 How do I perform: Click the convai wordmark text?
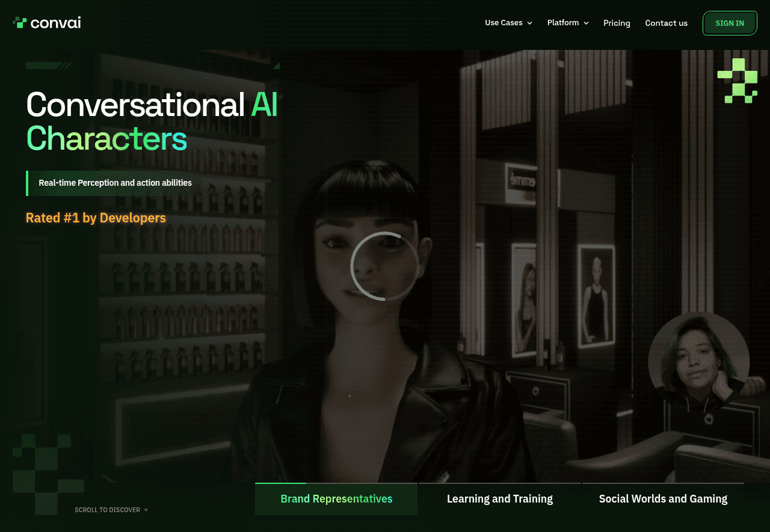coord(55,23)
